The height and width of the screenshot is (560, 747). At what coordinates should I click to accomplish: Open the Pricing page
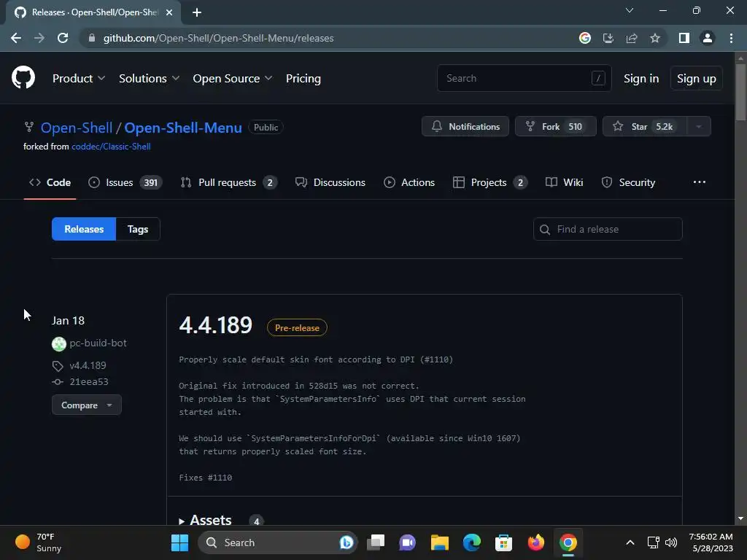(303, 78)
